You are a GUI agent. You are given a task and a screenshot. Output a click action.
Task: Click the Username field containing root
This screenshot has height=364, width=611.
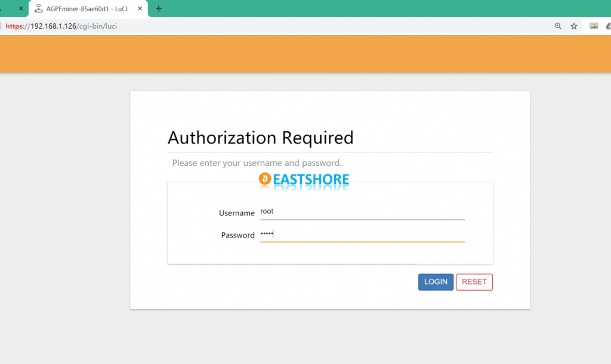pos(362,212)
